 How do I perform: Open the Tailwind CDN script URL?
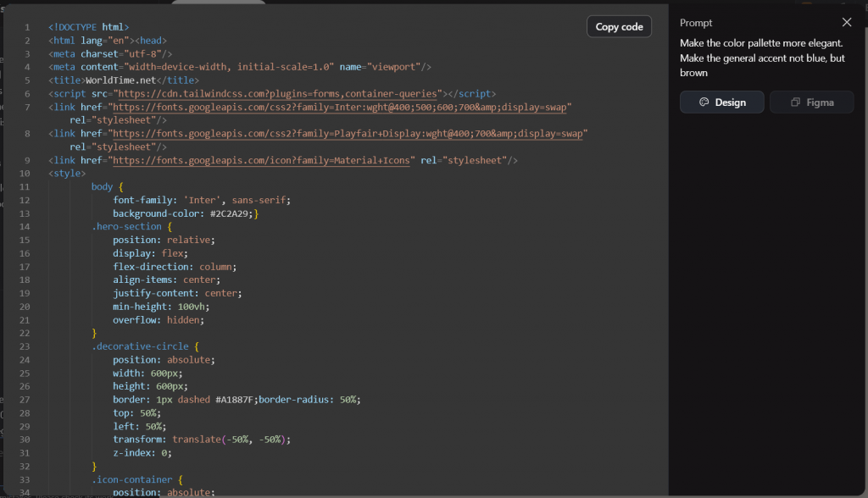pyautogui.click(x=277, y=93)
